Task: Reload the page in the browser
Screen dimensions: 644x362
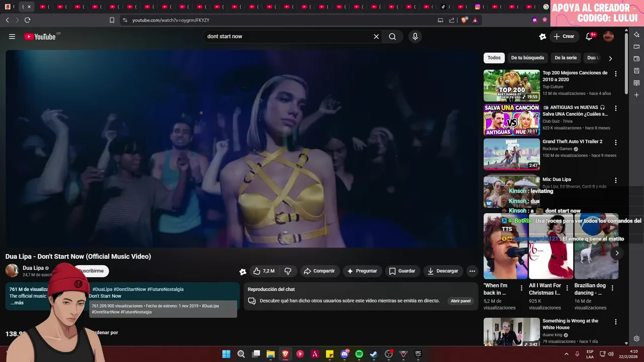Action: (x=27, y=20)
